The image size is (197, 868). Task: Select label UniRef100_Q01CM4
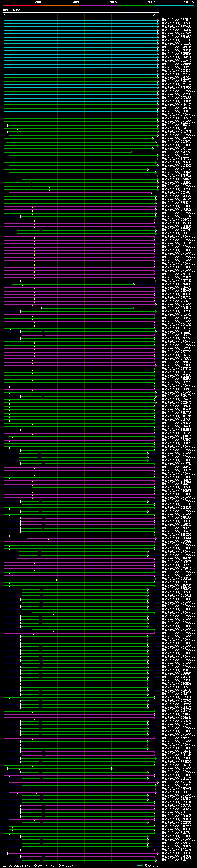176,802
